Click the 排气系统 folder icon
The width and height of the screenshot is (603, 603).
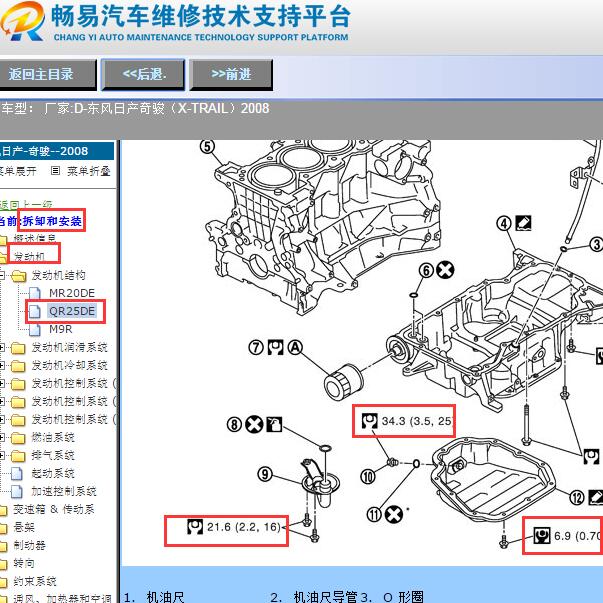point(18,456)
